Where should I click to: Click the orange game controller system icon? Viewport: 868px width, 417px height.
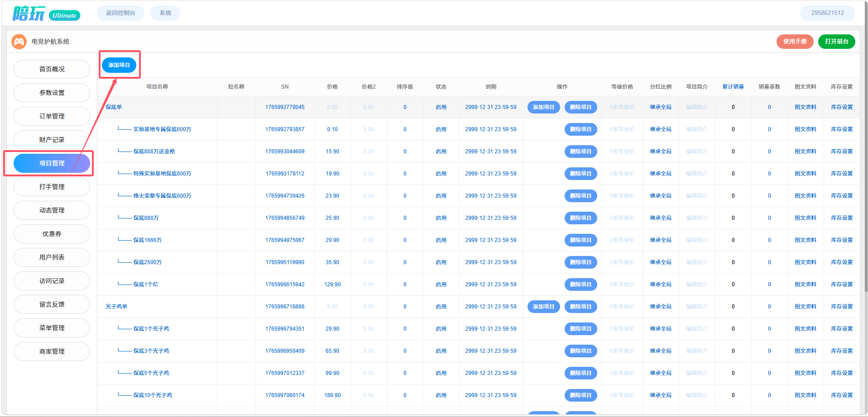[19, 42]
